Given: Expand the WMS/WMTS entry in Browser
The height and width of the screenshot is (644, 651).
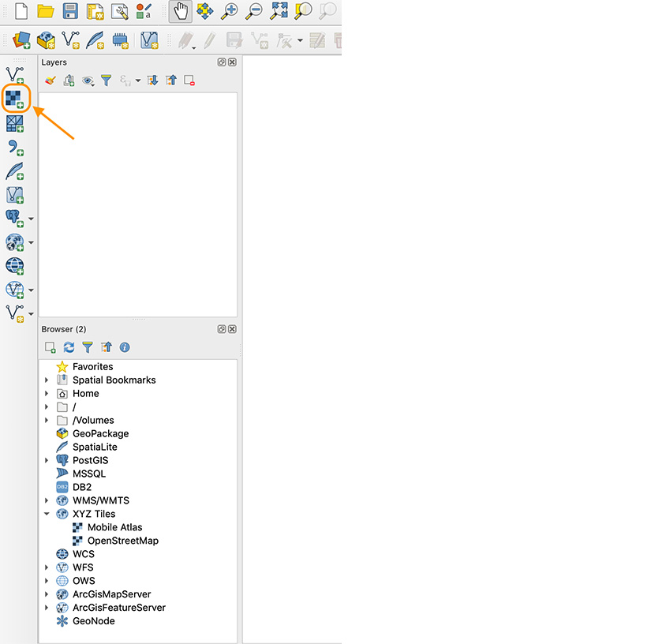Looking at the screenshot, I should pyautogui.click(x=46, y=500).
